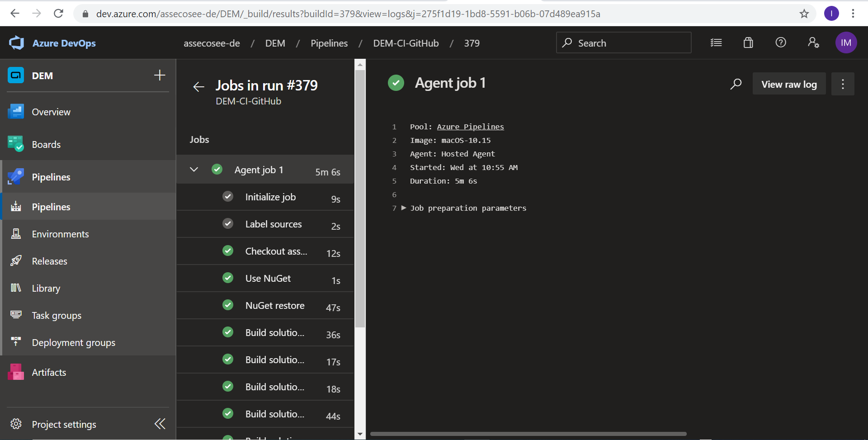Viewport: 868px width, 440px height.
Task: Select the Pipelines hub heading
Action: point(88,177)
